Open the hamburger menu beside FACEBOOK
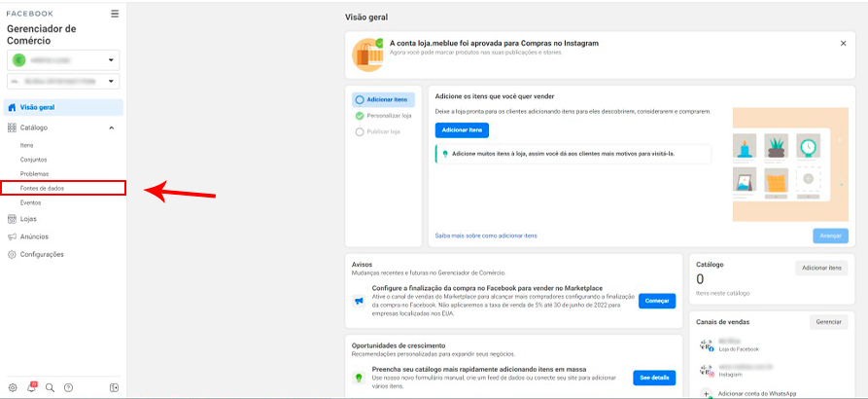The width and height of the screenshot is (868, 399). [115, 14]
